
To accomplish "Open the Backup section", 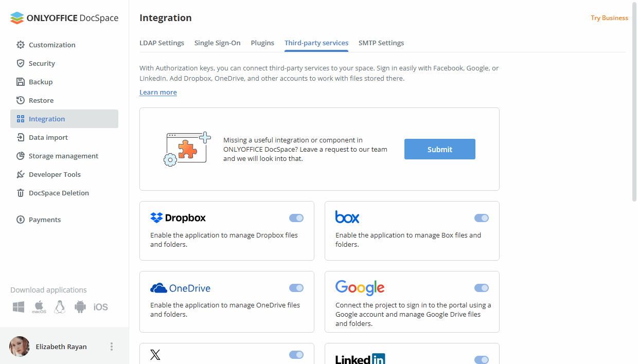I will tap(40, 82).
